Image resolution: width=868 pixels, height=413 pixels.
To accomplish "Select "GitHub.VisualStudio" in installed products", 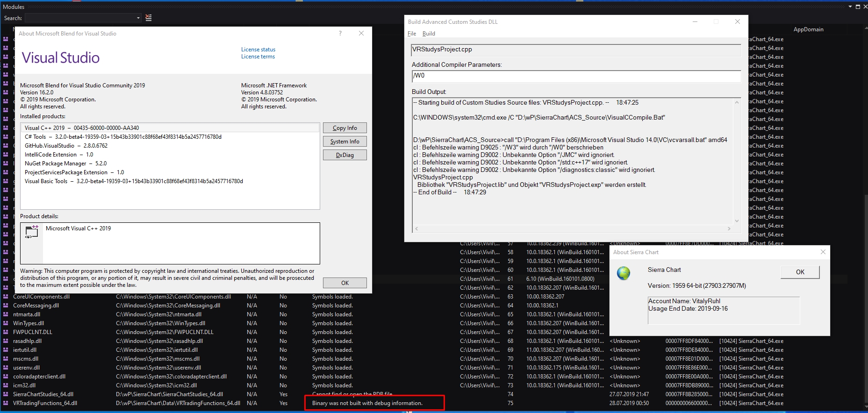I will tap(170, 146).
